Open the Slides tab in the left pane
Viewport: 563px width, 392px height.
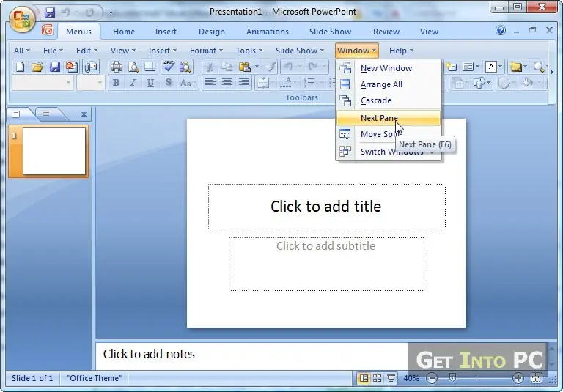point(17,114)
